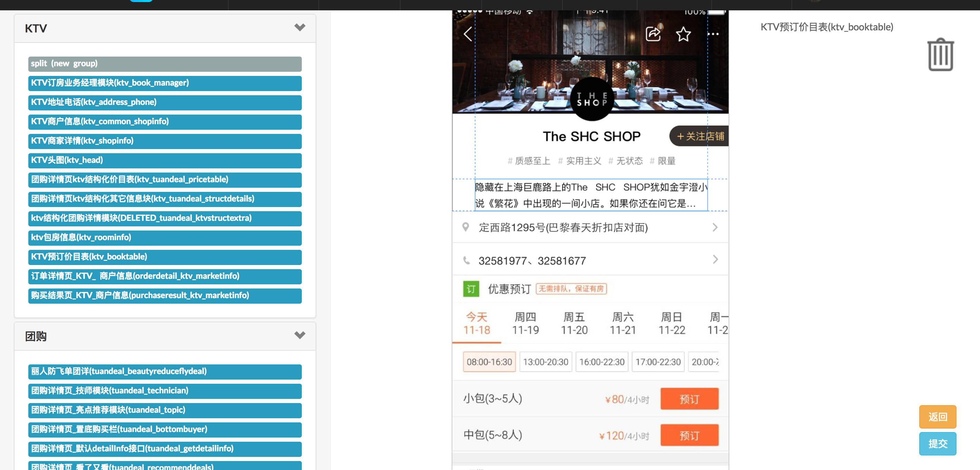
Task: Select DELETED_tuandeal_ktvstructextra module
Action: 165,219
